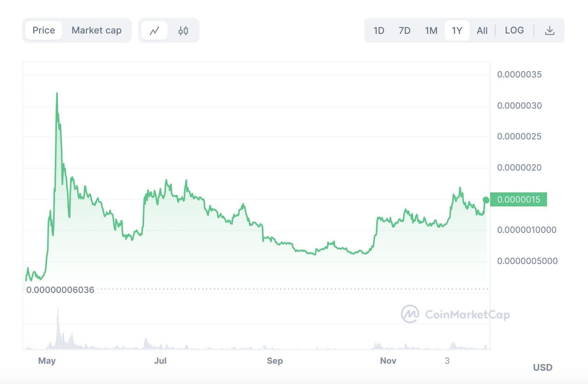Set time range to 1D
Viewport: 588px width, 384px height.
379,31
